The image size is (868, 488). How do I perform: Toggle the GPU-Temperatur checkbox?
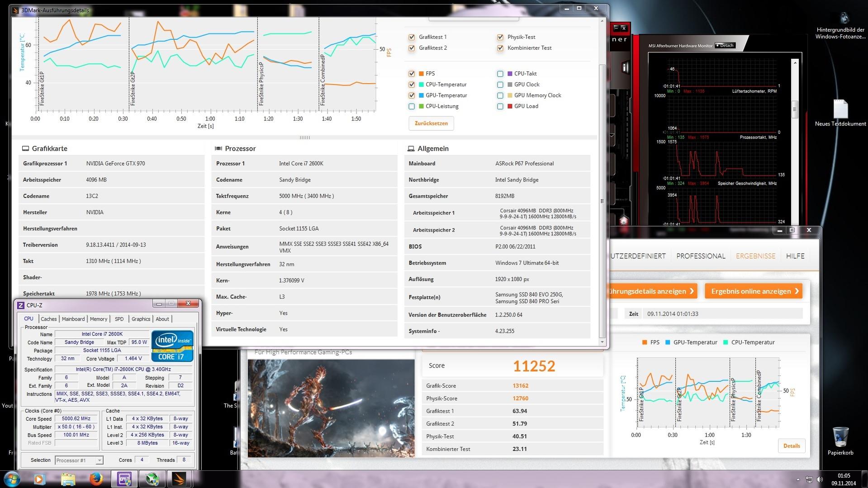click(x=412, y=95)
